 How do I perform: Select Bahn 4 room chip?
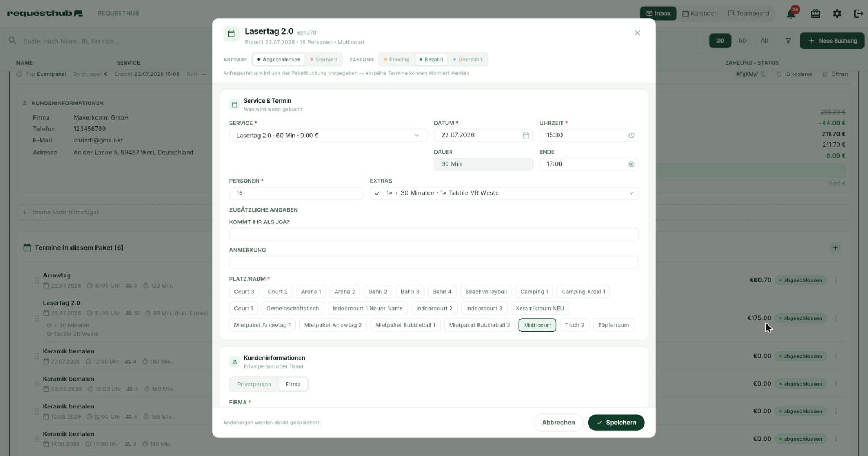coord(442,292)
